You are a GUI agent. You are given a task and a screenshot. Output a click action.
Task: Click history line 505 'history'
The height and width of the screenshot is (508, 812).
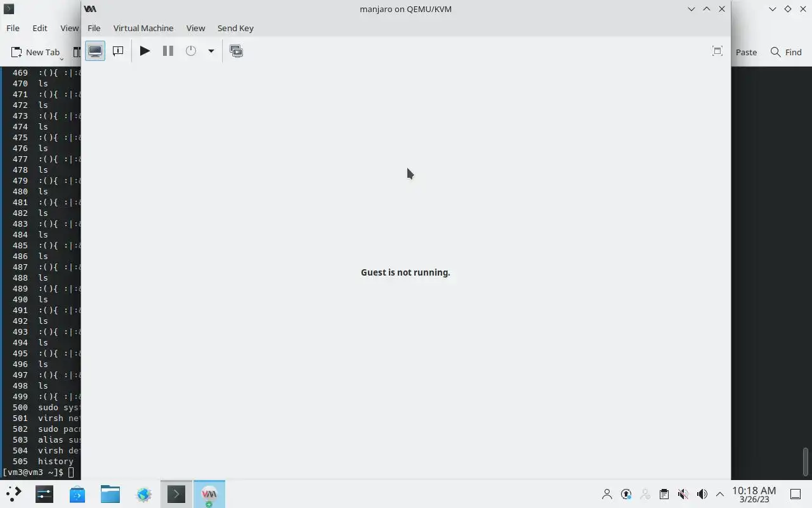43,462
